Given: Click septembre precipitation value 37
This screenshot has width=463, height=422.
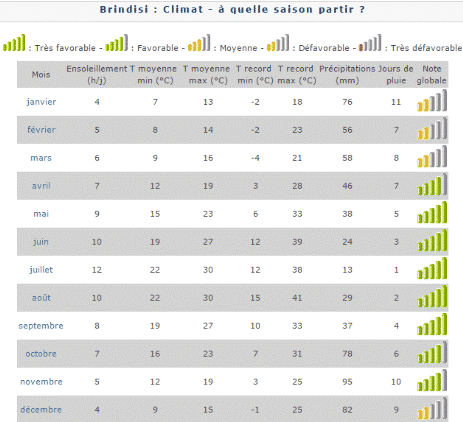Looking at the screenshot, I should 347,326.
